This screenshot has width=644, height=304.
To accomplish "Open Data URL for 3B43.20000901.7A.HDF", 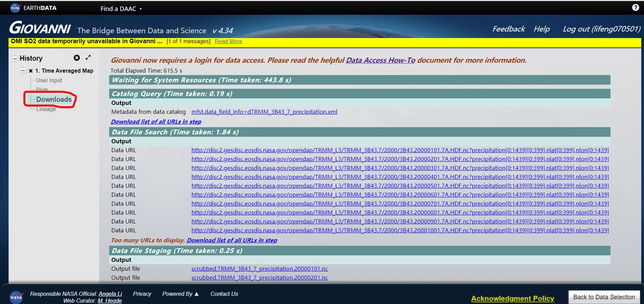I will click(x=400, y=221).
